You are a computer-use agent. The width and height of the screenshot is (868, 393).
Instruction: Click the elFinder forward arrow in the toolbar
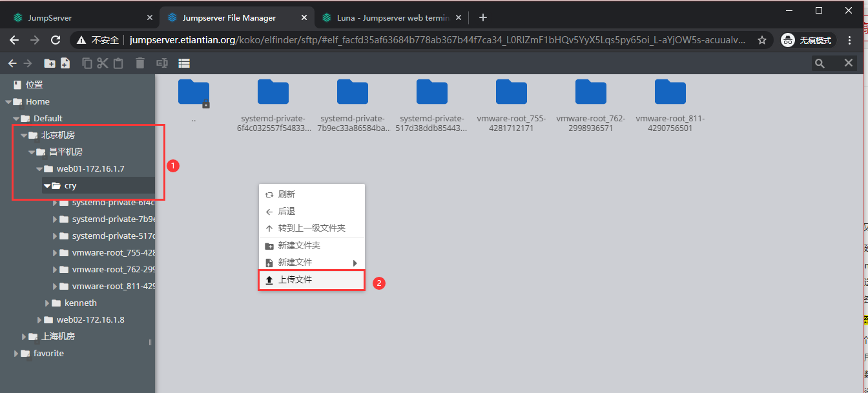click(x=28, y=63)
